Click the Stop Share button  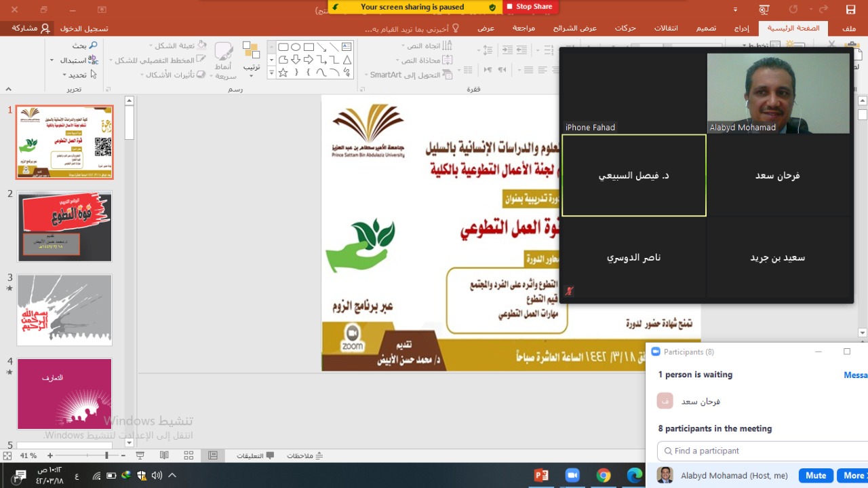click(529, 7)
